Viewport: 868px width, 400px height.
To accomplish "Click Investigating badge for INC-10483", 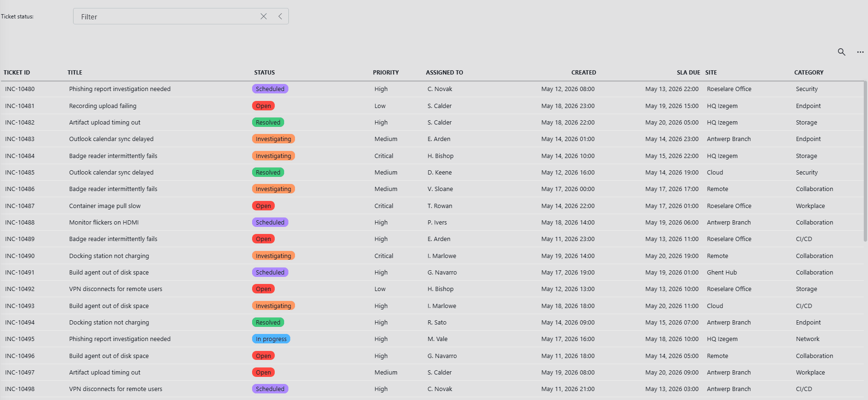I will [x=273, y=139].
